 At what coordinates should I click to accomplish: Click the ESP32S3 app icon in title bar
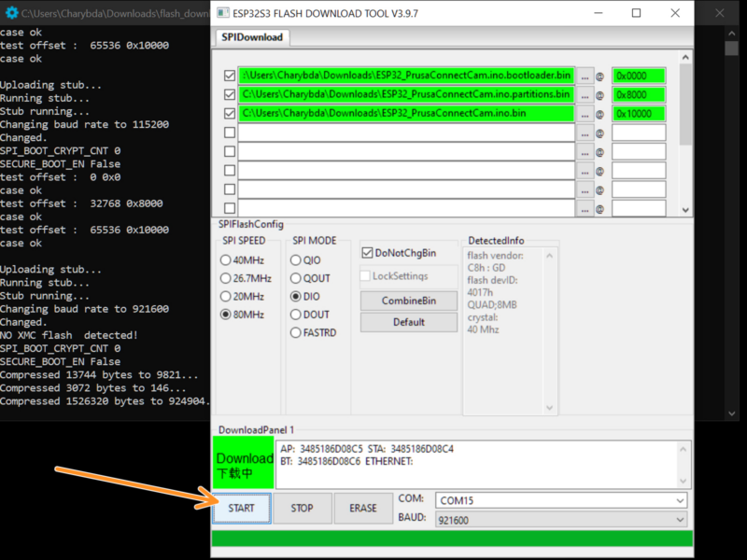[x=226, y=13]
